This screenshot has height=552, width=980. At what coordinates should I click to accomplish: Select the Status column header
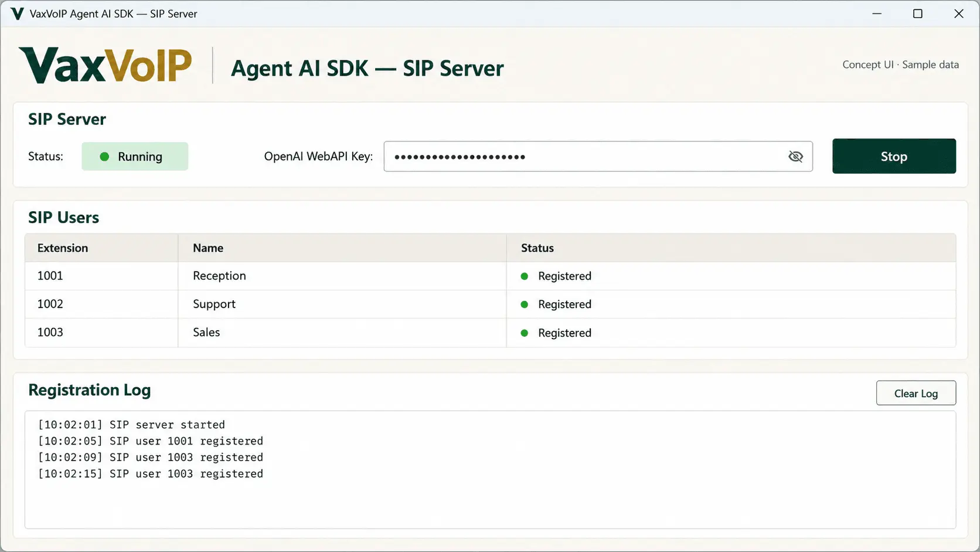point(731,248)
